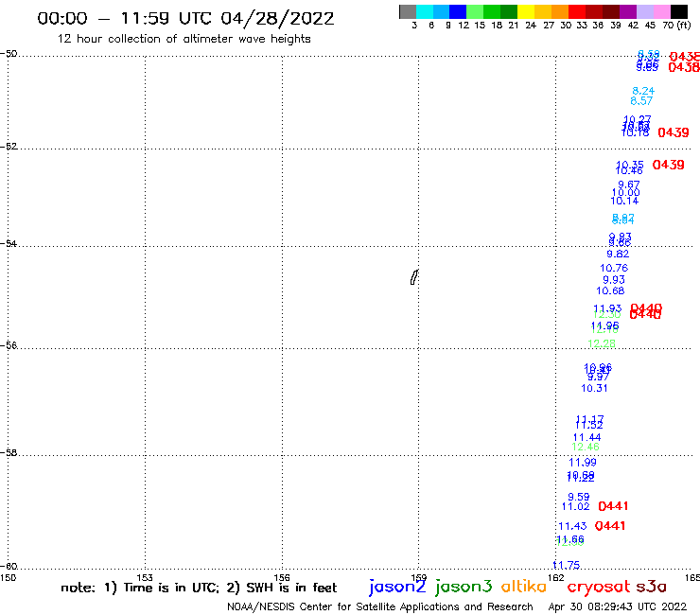Click the pink 70 ft legend swatch
Viewport: 700px width, 615px height.
(x=661, y=12)
